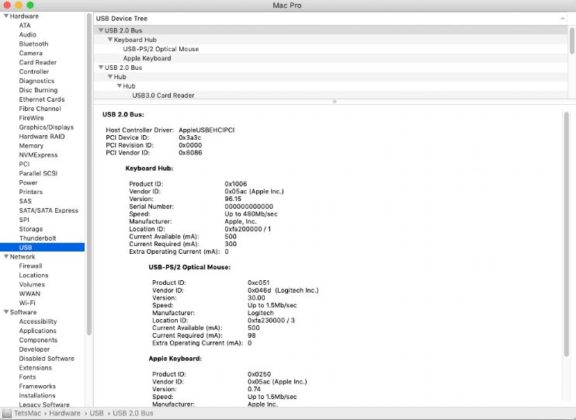Open Diagnostics category
Image resolution: width=576 pixels, height=420 pixels.
tap(36, 81)
